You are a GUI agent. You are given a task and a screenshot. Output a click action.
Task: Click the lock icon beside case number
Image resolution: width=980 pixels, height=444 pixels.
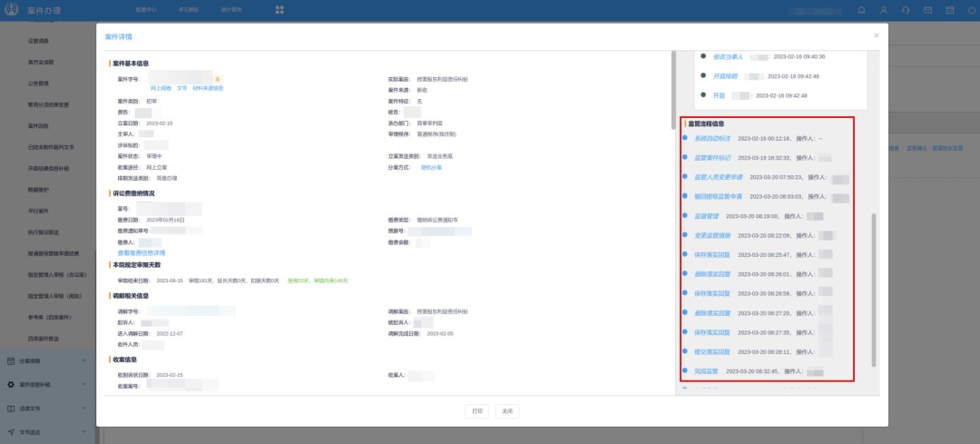[x=218, y=80]
